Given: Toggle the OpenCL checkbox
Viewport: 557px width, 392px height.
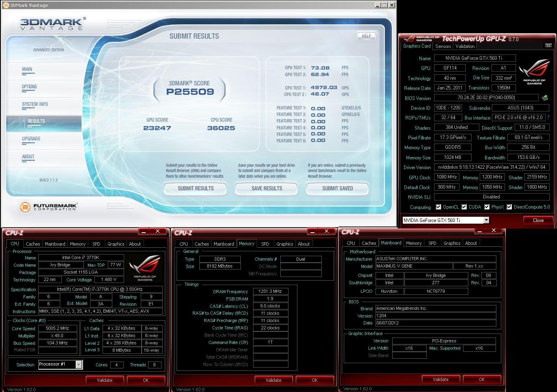Looking at the screenshot, I should pyautogui.click(x=438, y=207).
